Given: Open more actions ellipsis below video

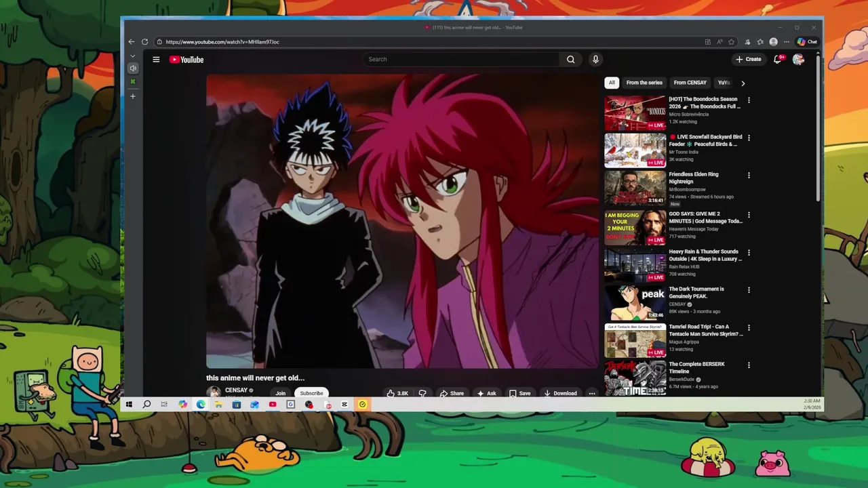Looking at the screenshot, I should 592,393.
